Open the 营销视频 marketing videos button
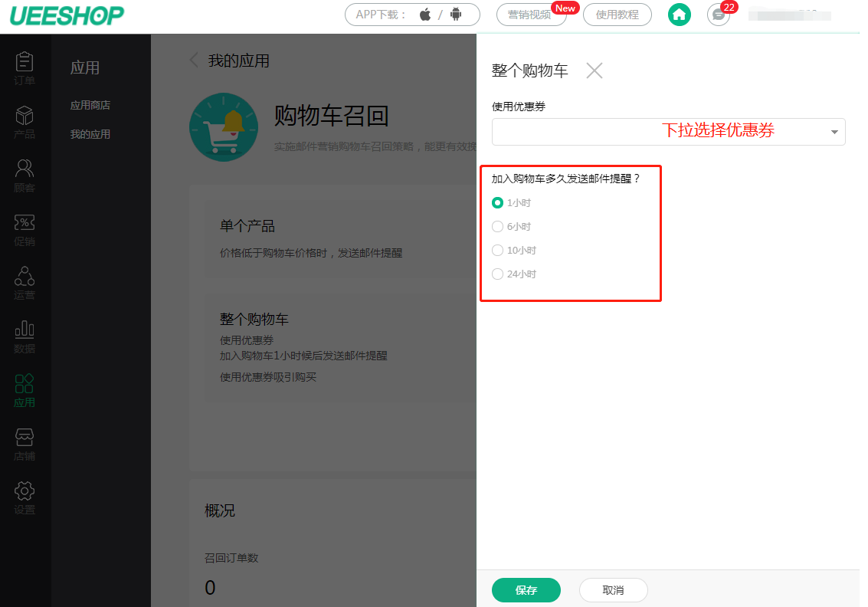868x607 pixels. point(532,15)
